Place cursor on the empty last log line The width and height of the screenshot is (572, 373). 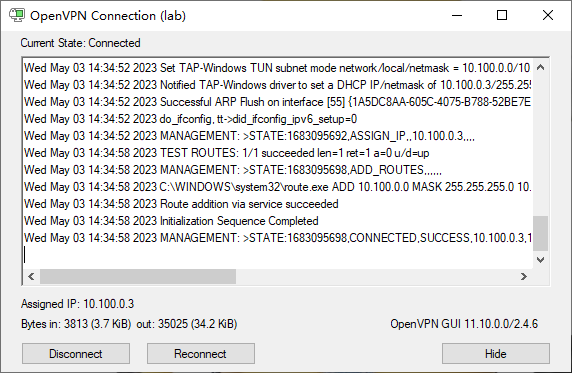click(277, 255)
